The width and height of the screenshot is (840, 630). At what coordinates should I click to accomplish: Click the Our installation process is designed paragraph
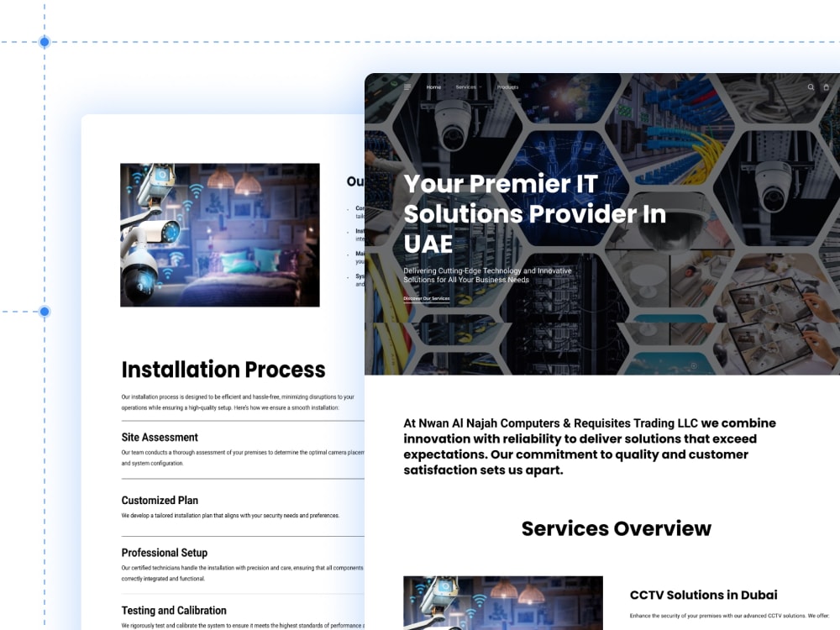point(238,402)
